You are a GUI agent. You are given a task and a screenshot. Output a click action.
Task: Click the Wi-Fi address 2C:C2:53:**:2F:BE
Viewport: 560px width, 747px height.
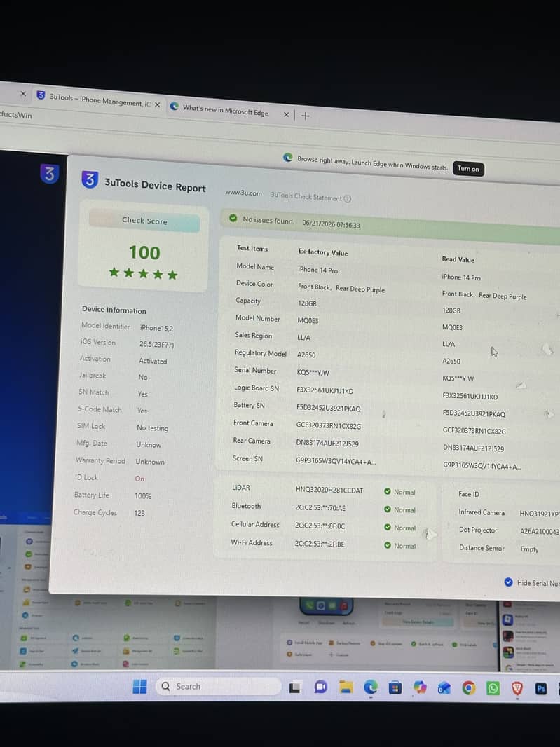point(320,544)
